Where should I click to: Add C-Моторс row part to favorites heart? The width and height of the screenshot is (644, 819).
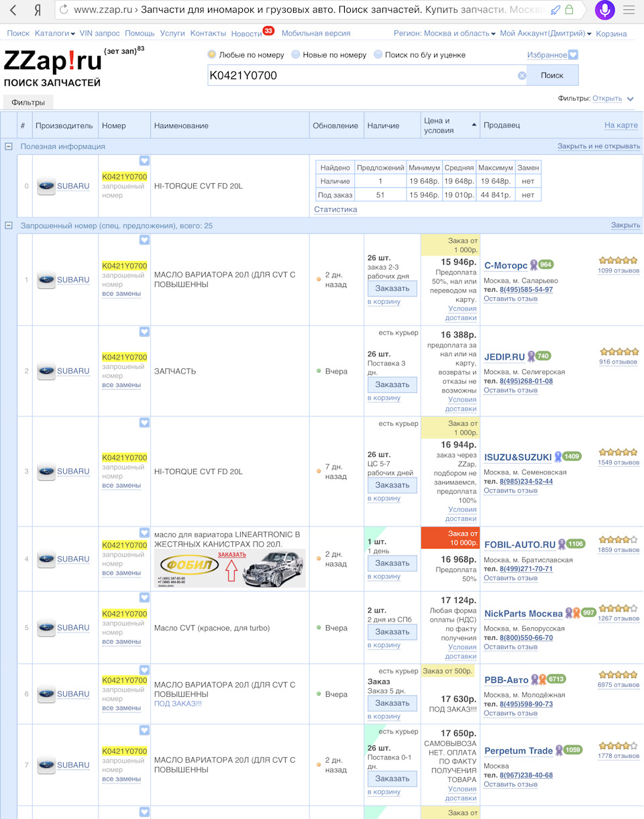[x=144, y=239]
